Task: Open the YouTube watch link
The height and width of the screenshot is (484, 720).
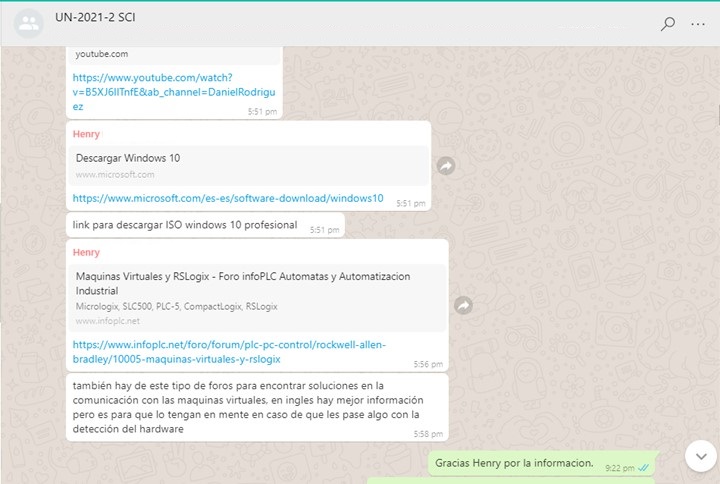Action: (152, 91)
